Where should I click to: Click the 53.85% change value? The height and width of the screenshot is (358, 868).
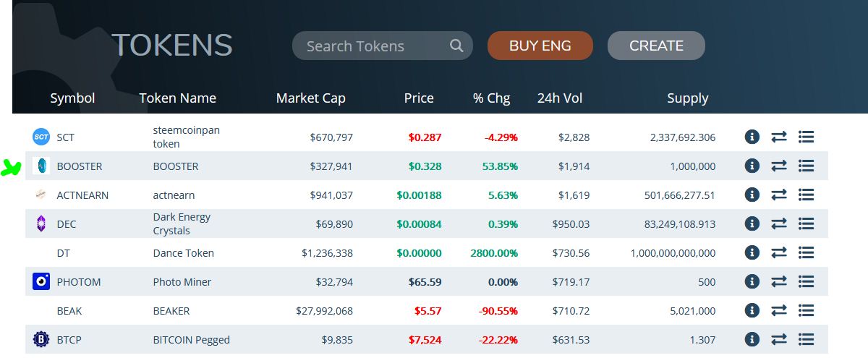tap(501, 166)
